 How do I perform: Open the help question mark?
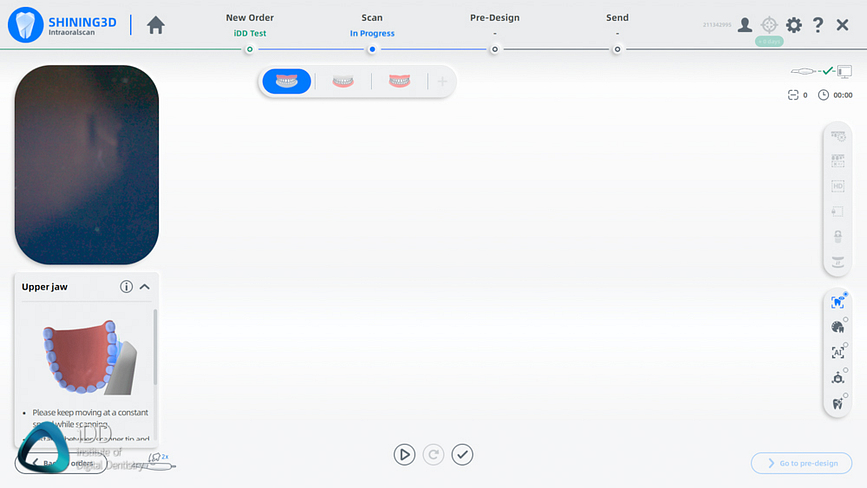tap(818, 25)
